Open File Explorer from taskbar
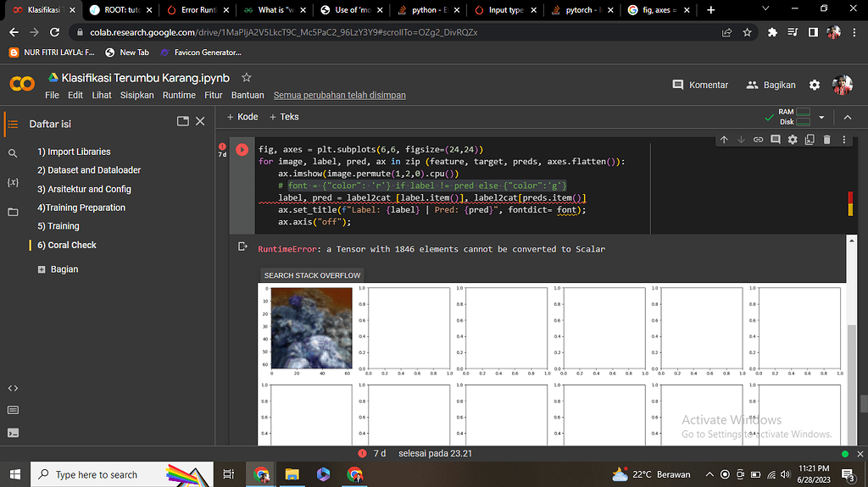The image size is (868, 487). (292, 475)
